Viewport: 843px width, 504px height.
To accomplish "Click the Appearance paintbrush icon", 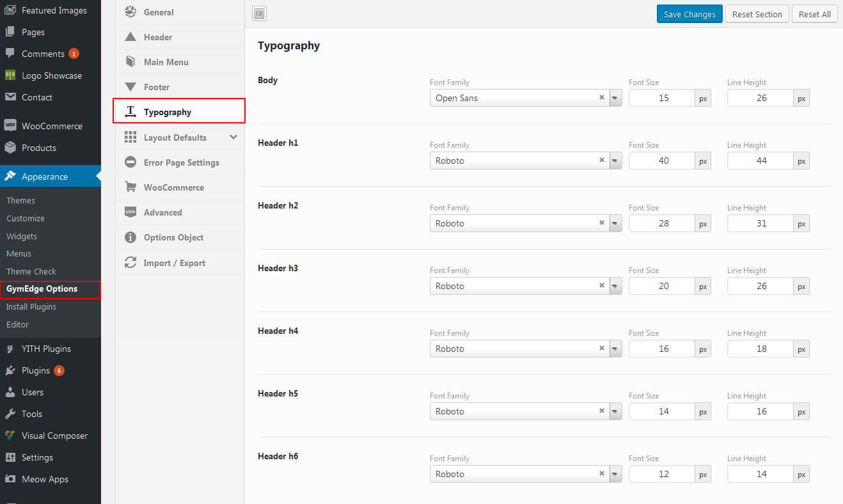I will point(10,177).
